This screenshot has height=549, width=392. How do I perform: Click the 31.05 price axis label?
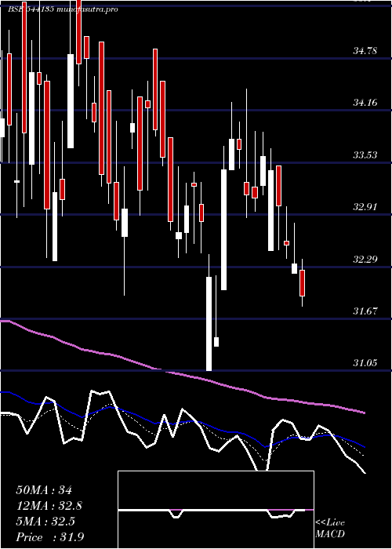[365, 363]
